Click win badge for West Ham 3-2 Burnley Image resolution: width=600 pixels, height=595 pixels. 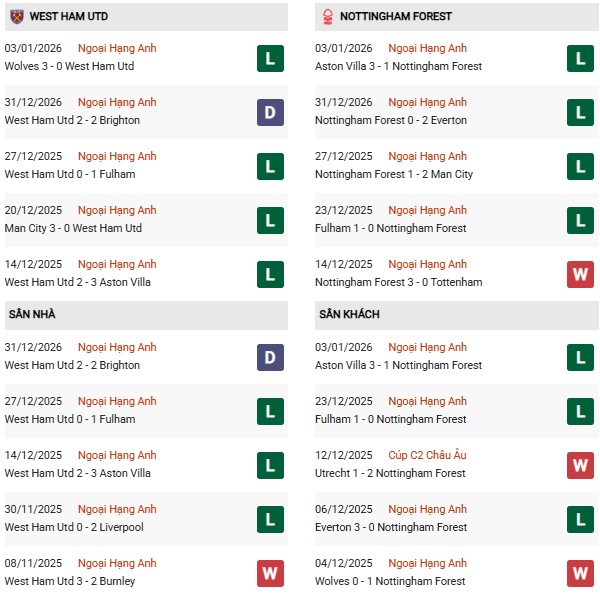pos(270,573)
